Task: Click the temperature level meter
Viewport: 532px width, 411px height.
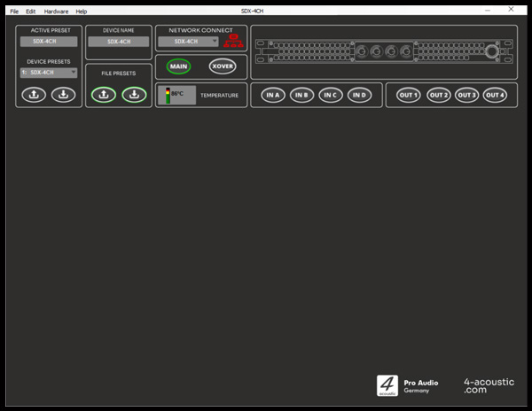Action: tap(165, 95)
